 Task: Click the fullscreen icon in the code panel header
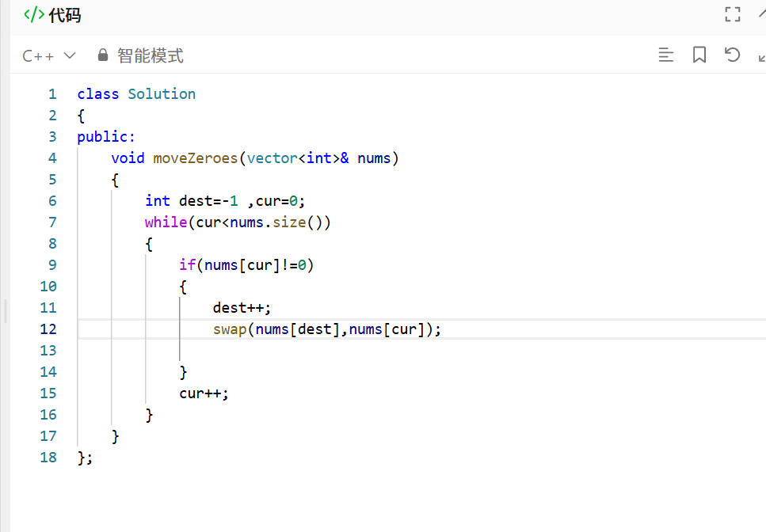[732, 14]
